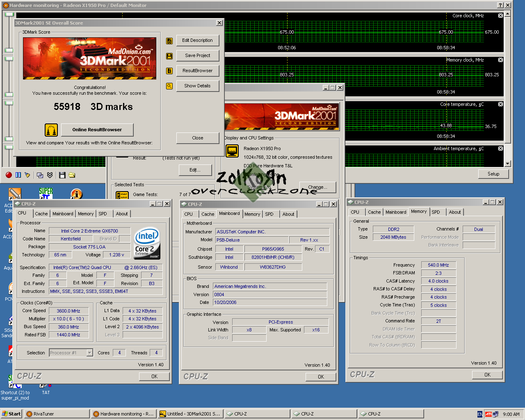
Task: Click the Edit... button in 3DMark window
Action: pos(195,170)
